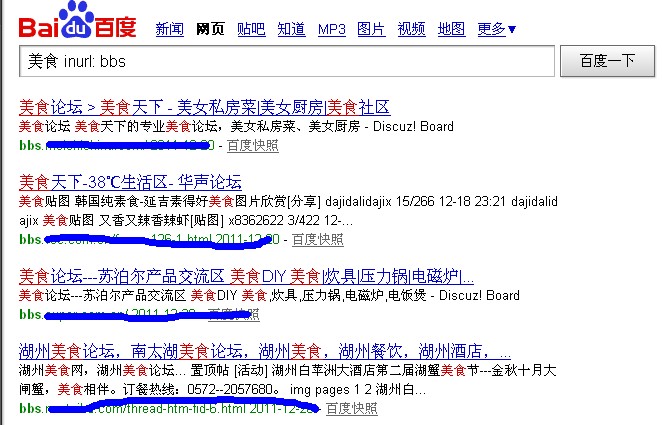The height and width of the screenshot is (425, 662).
Task: Open result 美食论坛---苏泊尔产品交流区
Action: (x=246, y=277)
